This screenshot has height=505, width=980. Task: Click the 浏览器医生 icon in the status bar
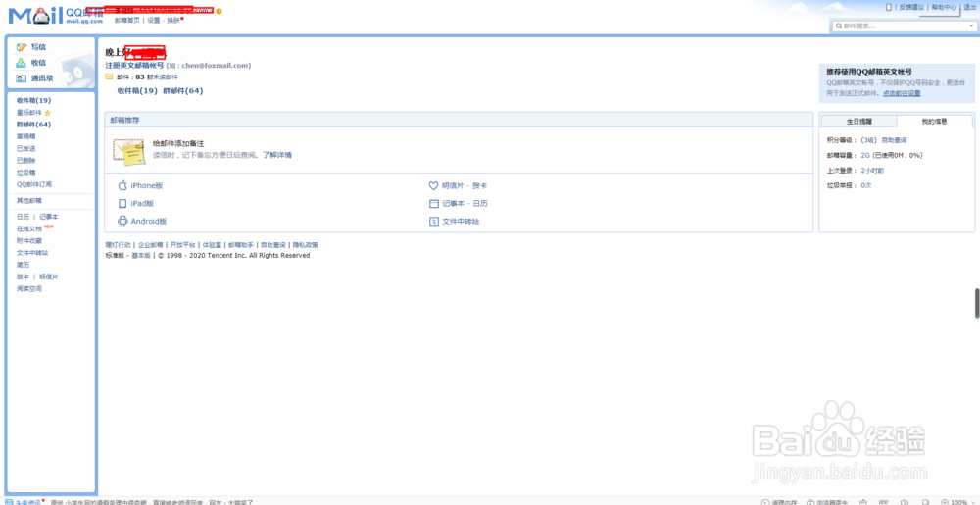click(x=810, y=502)
